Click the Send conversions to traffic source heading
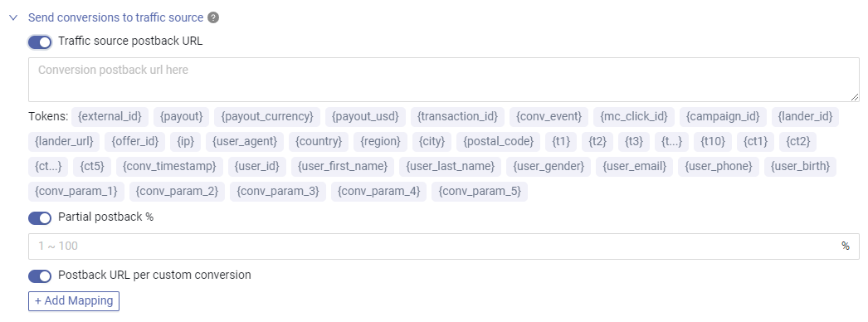Image resolution: width=868 pixels, height=322 pixels. tap(115, 17)
